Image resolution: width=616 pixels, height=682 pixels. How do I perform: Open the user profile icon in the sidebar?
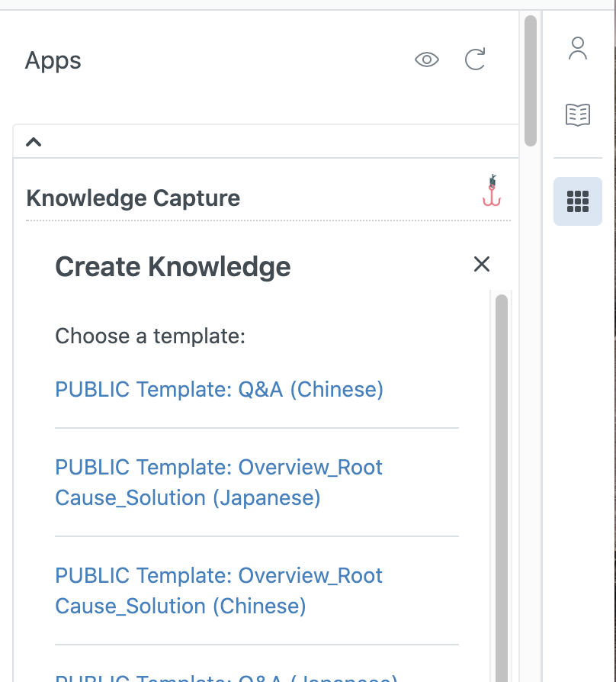coord(578,49)
